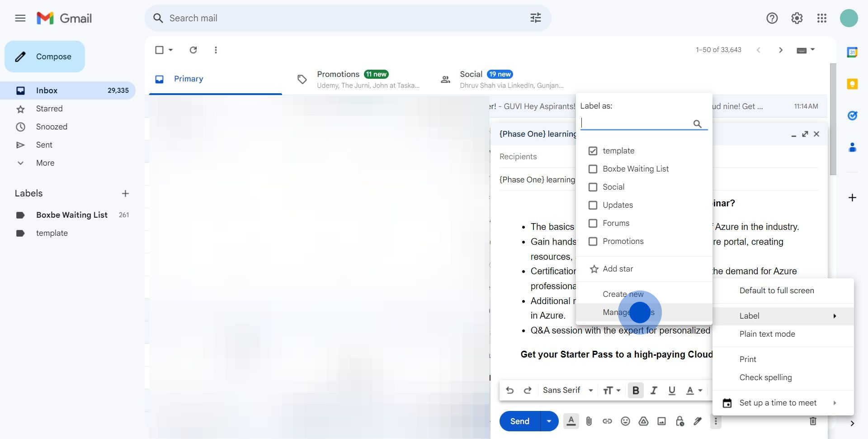Open the Sans Serif font dropdown
Viewport: 868px width, 439px height.
[568, 390]
